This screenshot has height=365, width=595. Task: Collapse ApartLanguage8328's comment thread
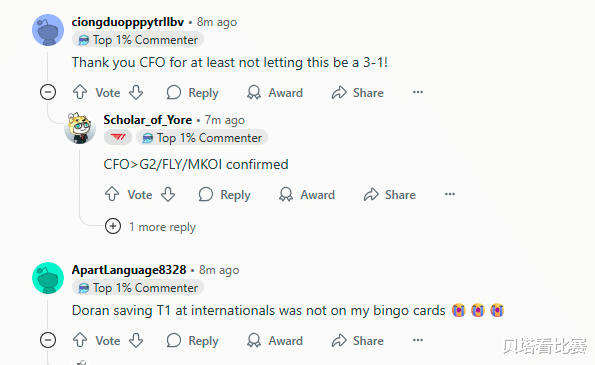tap(48, 340)
